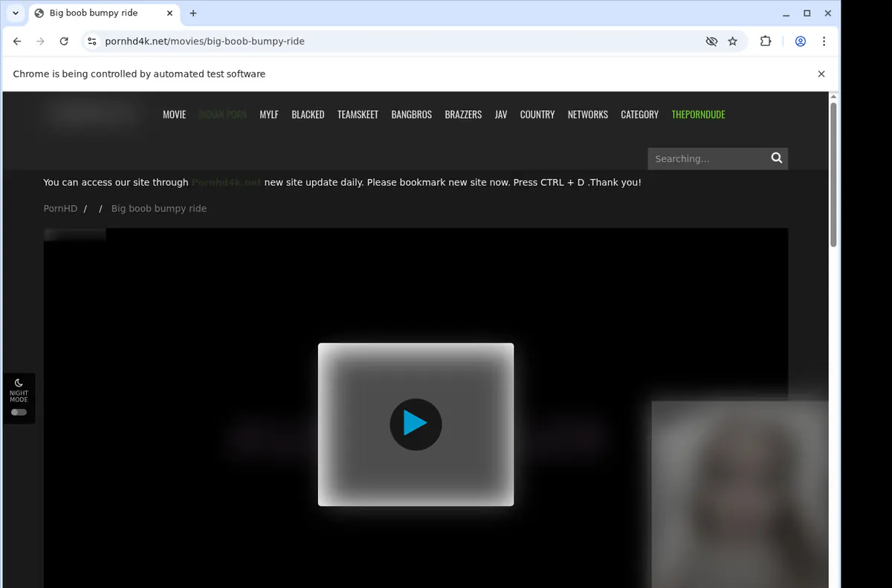Maximize the Chrome window
Viewport: 892px width, 588px height.
tap(807, 13)
